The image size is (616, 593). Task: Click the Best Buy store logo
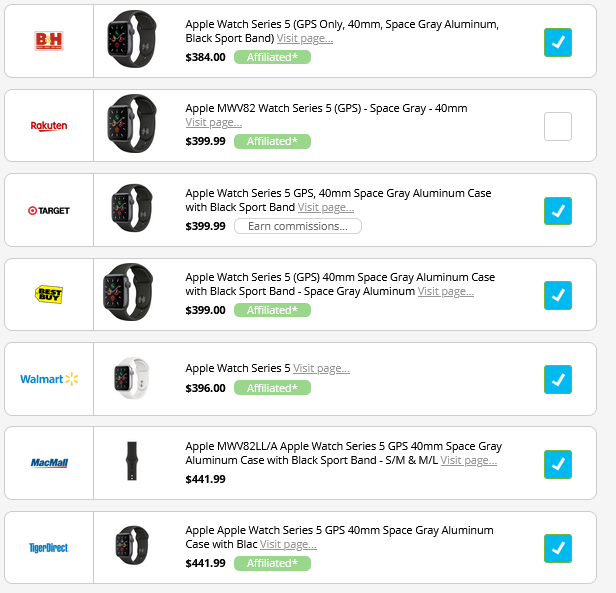click(x=48, y=294)
